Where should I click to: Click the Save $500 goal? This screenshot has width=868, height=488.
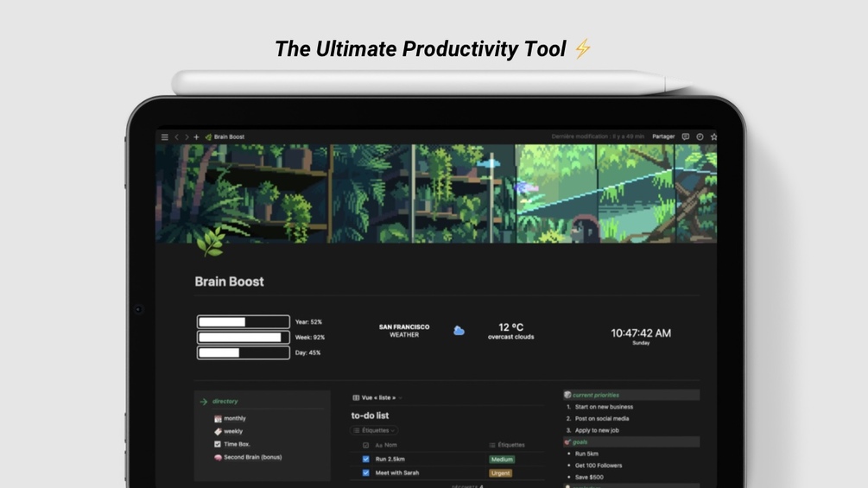point(589,477)
